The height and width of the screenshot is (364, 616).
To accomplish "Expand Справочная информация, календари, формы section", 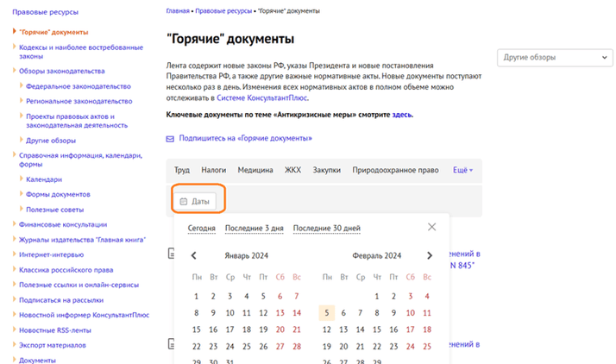I will tap(15, 155).
